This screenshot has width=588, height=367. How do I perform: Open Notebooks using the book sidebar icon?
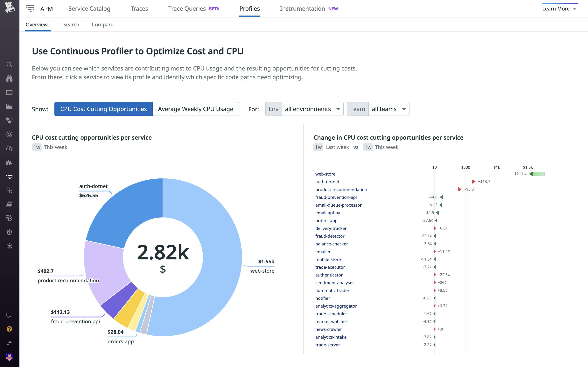(x=9, y=204)
